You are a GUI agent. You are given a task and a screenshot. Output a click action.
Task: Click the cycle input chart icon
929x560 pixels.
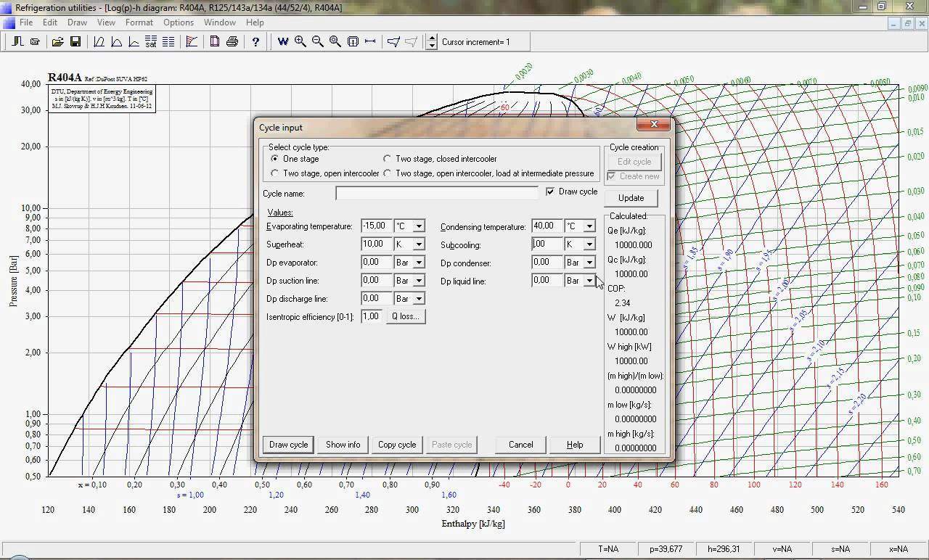tap(192, 42)
